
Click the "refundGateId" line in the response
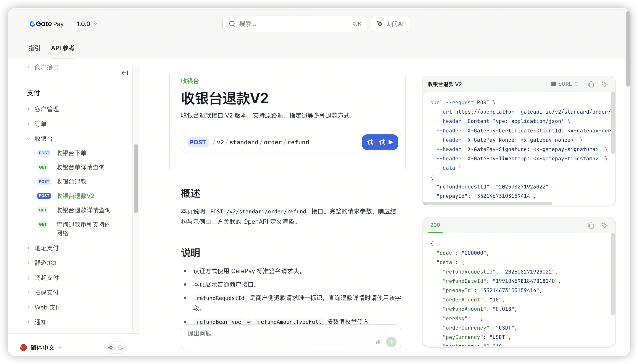(x=501, y=281)
